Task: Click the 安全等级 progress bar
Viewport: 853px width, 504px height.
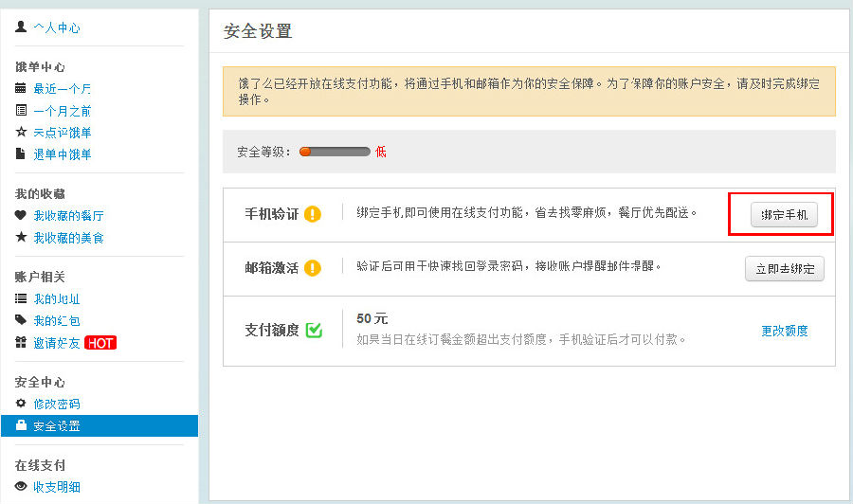Action: click(x=335, y=152)
